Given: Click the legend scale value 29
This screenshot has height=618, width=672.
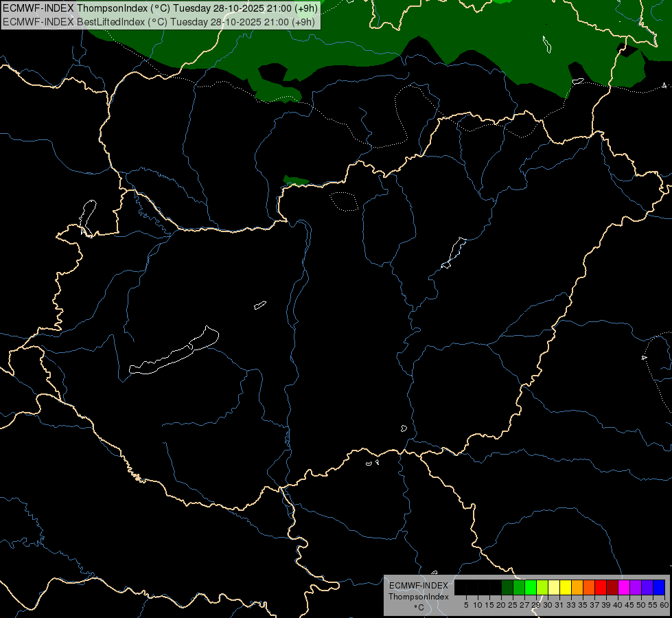Looking at the screenshot, I should point(536,605).
